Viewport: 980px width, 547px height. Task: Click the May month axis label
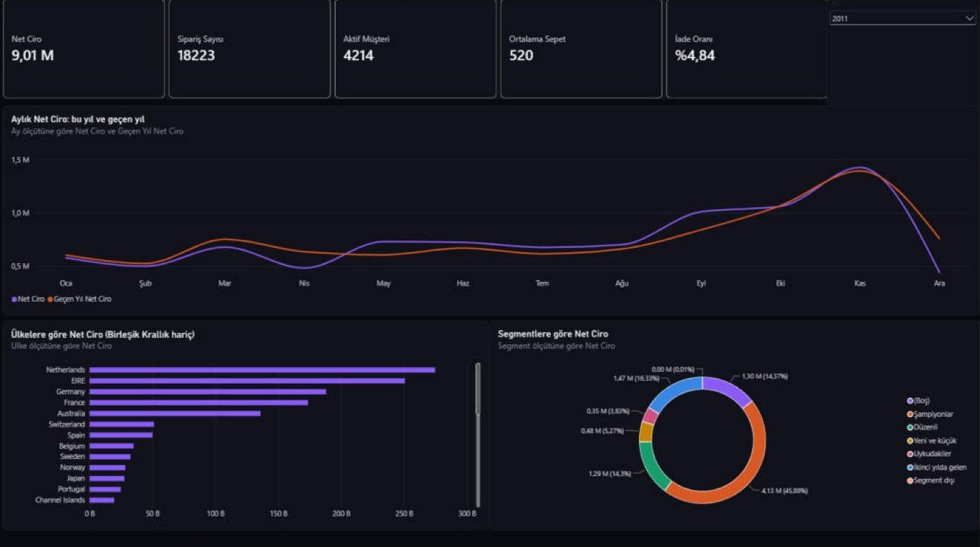coord(383,283)
